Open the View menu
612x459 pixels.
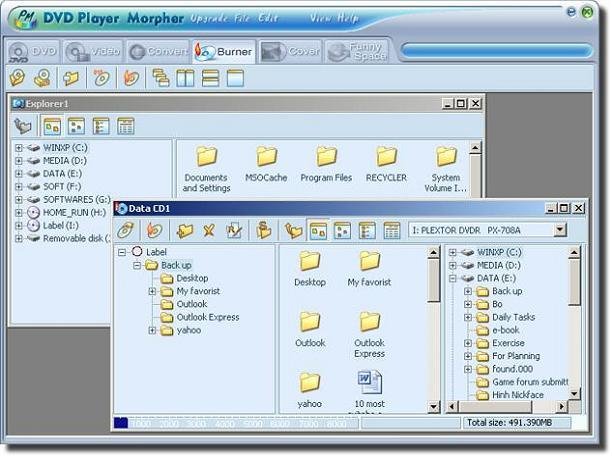(320, 18)
